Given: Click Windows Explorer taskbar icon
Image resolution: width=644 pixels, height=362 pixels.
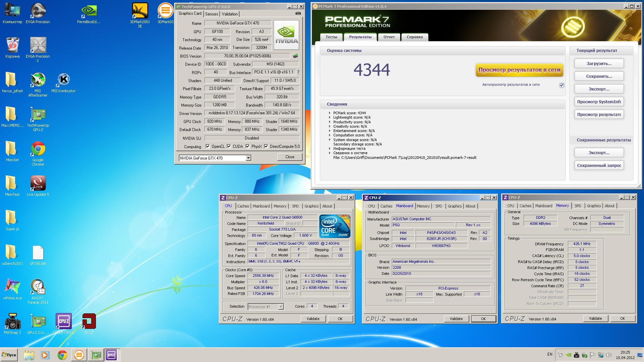Looking at the screenshot, I should (x=29, y=355).
